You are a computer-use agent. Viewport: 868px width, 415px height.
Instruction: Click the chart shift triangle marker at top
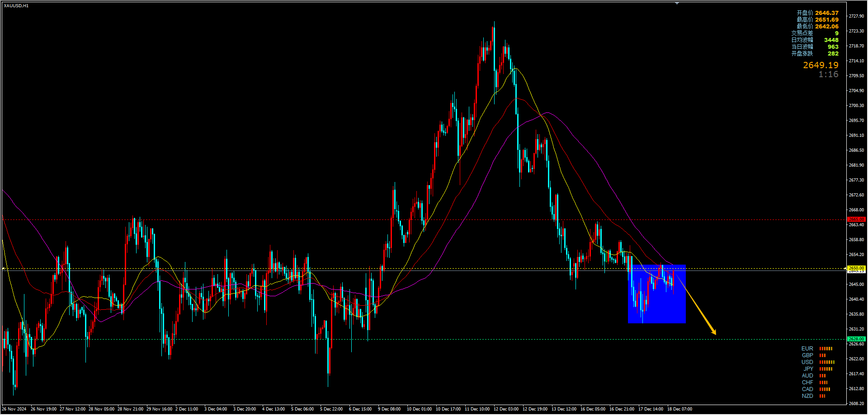tap(677, 4)
